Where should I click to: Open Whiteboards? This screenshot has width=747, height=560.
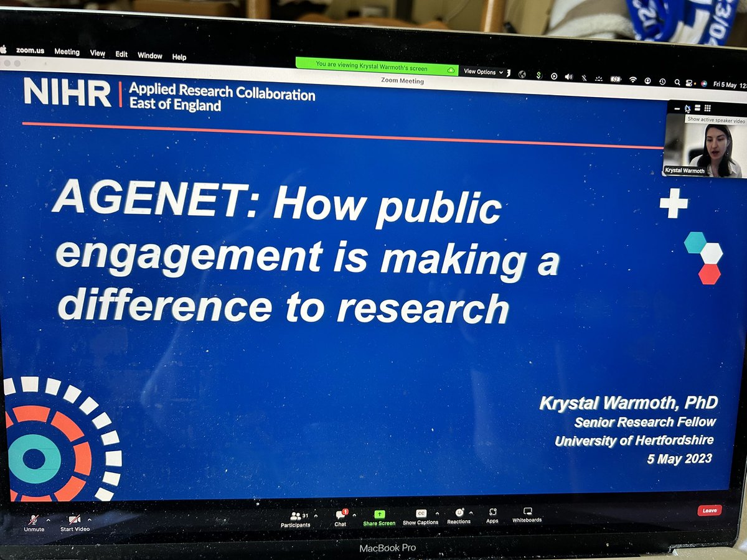[527, 515]
